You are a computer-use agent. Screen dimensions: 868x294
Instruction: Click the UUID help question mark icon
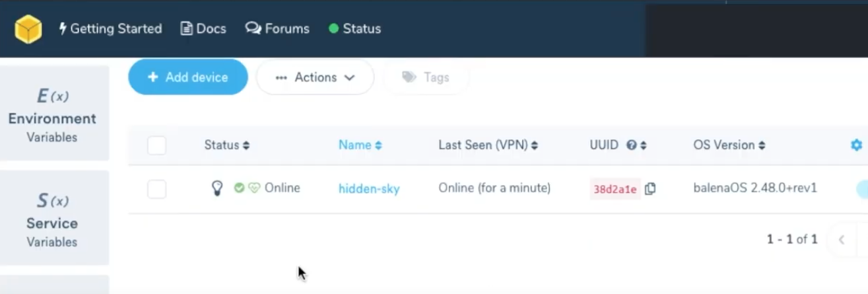(x=631, y=145)
